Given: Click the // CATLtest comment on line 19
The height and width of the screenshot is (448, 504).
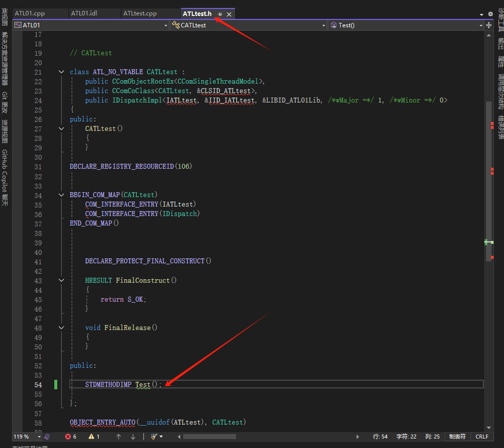Looking at the screenshot, I should (91, 53).
